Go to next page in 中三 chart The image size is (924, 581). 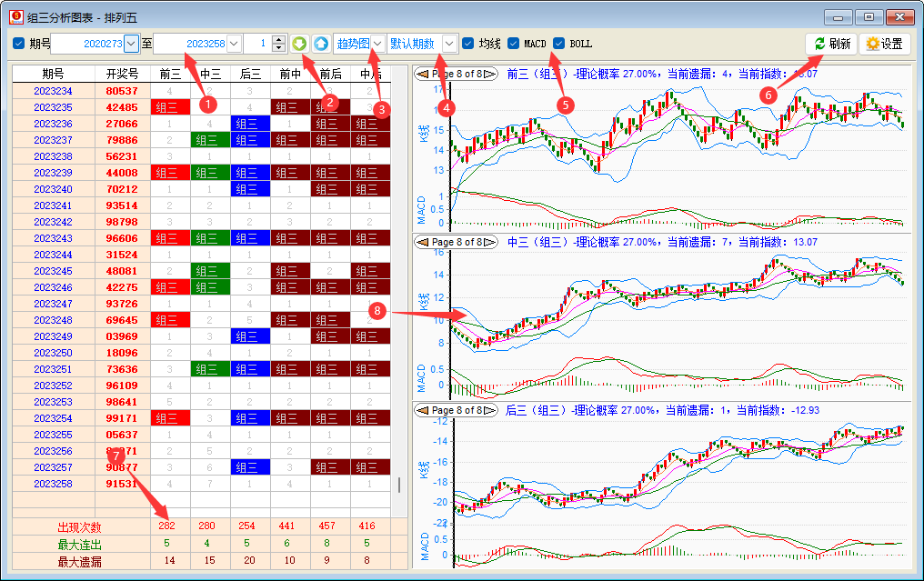point(492,243)
